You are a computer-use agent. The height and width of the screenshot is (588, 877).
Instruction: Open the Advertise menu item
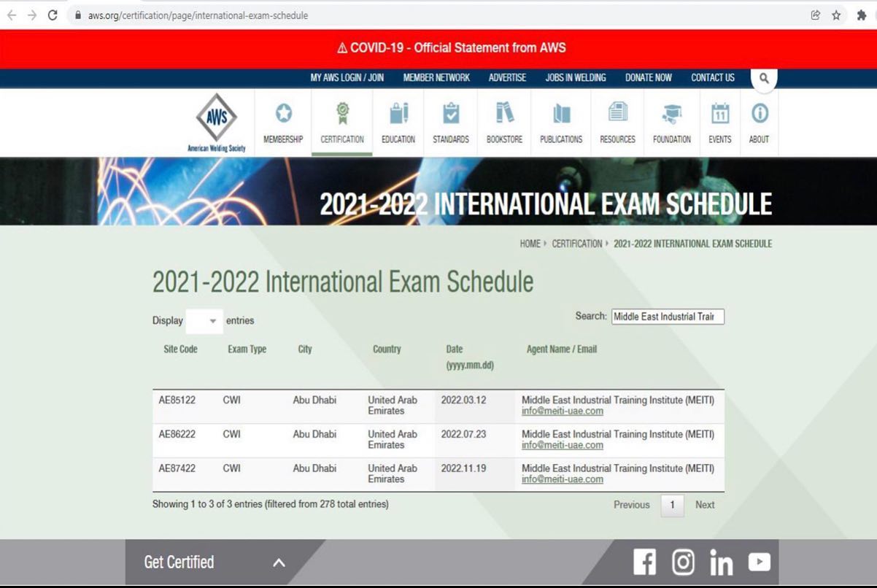[x=507, y=78]
